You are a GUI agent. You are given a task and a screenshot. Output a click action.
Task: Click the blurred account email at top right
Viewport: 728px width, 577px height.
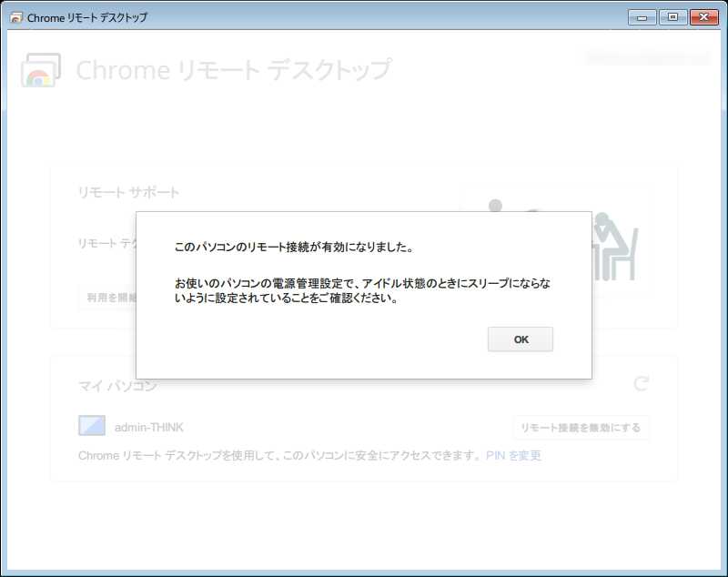pyautogui.click(x=648, y=57)
